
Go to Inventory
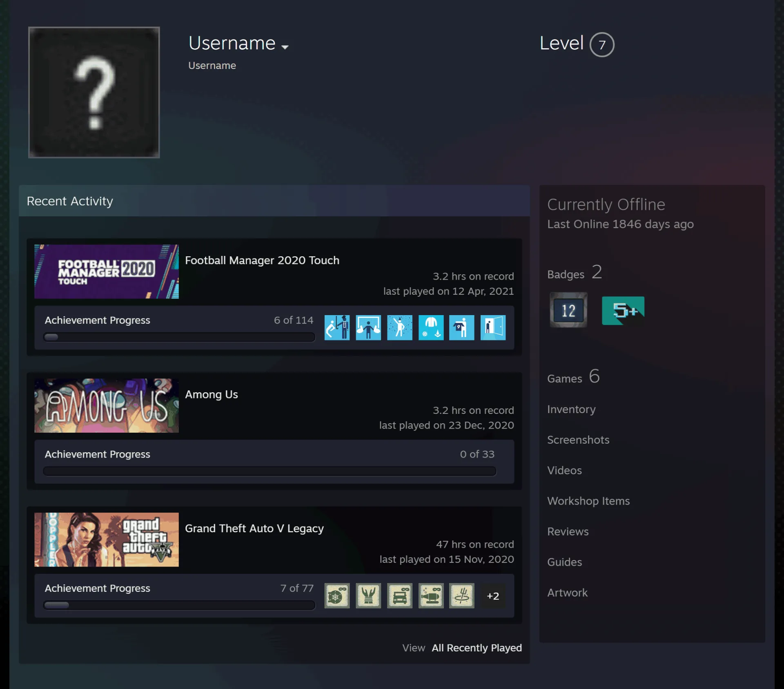(x=571, y=409)
